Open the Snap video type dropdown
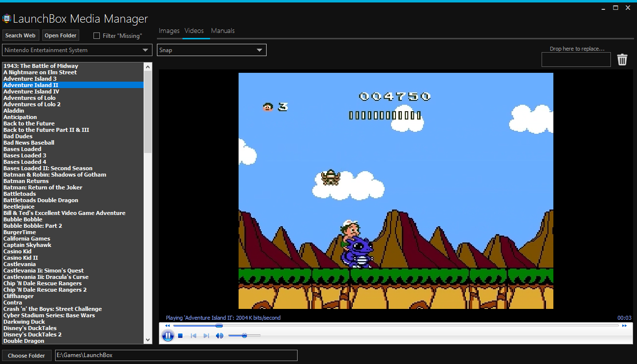Image resolution: width=637 pixels, height=364 pixels. click(212, 50)
